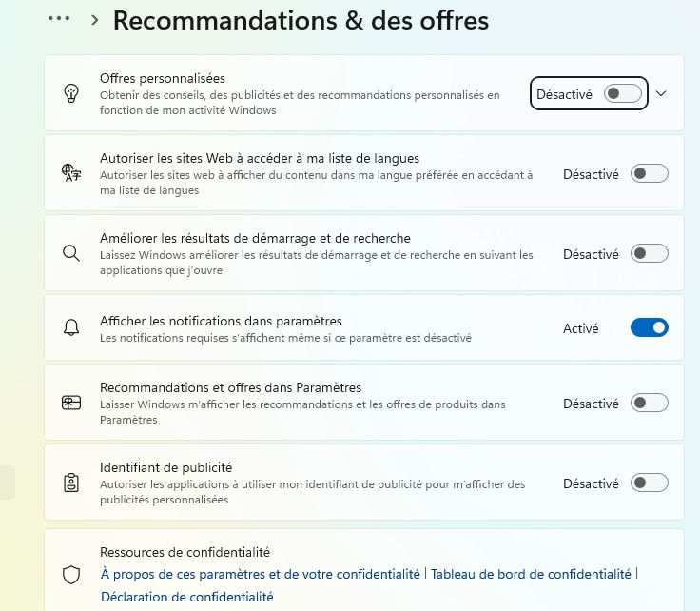Viewport: 700px width, 611px height.
Task: Click the advertising ID badge icon
Action: (x=71, y=483)
